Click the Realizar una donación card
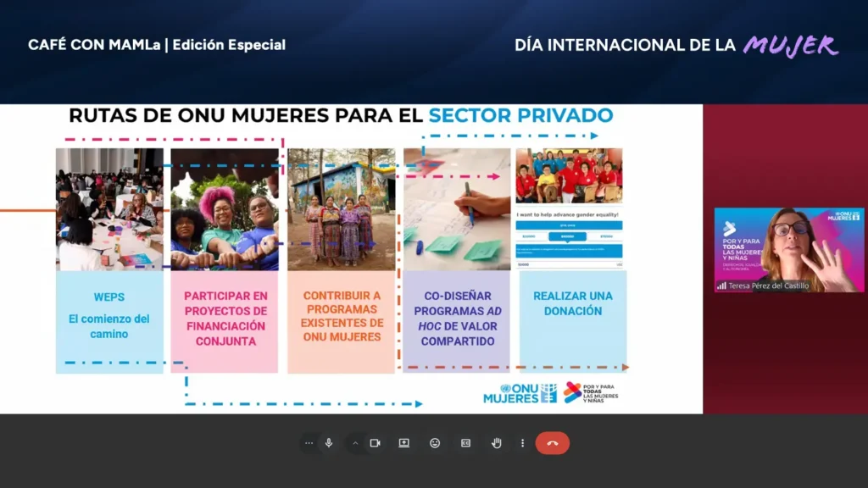868x488 pixels. 573,320
